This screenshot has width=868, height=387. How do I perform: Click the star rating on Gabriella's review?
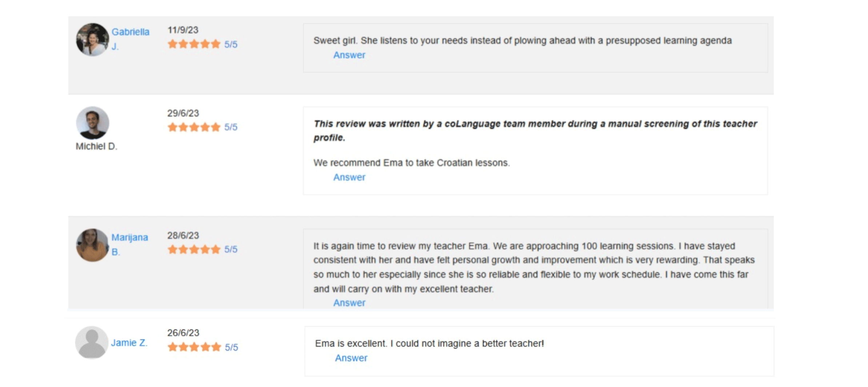point(194,44)
